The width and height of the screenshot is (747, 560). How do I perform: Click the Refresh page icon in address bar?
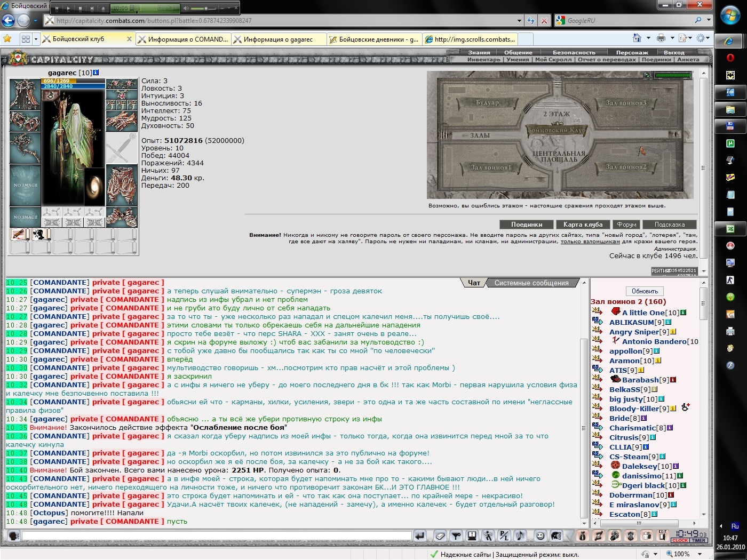click(531, 21)
